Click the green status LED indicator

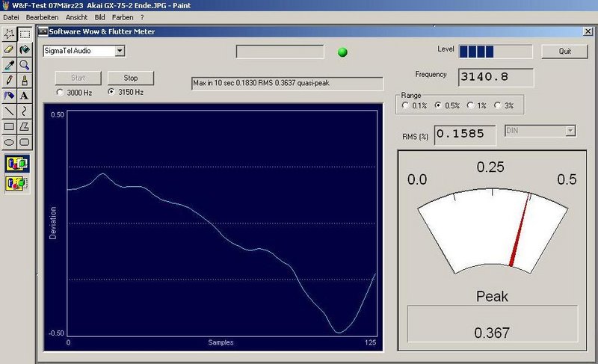(x=342, y=52)
